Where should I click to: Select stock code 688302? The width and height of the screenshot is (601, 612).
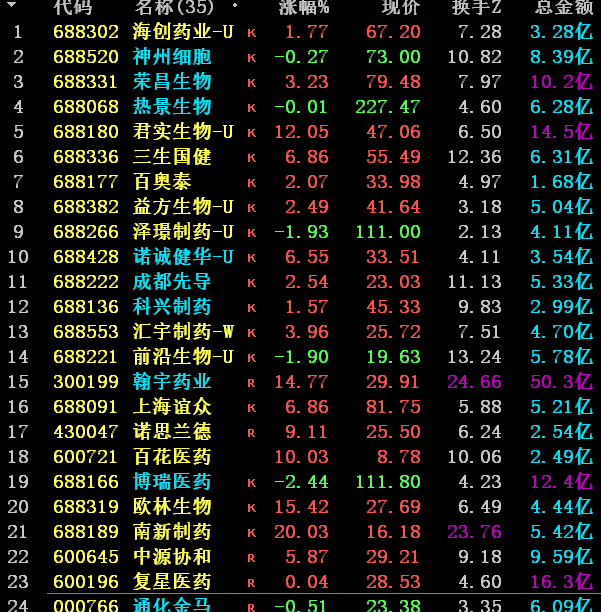pyautogui.click(x=86, y=32)
